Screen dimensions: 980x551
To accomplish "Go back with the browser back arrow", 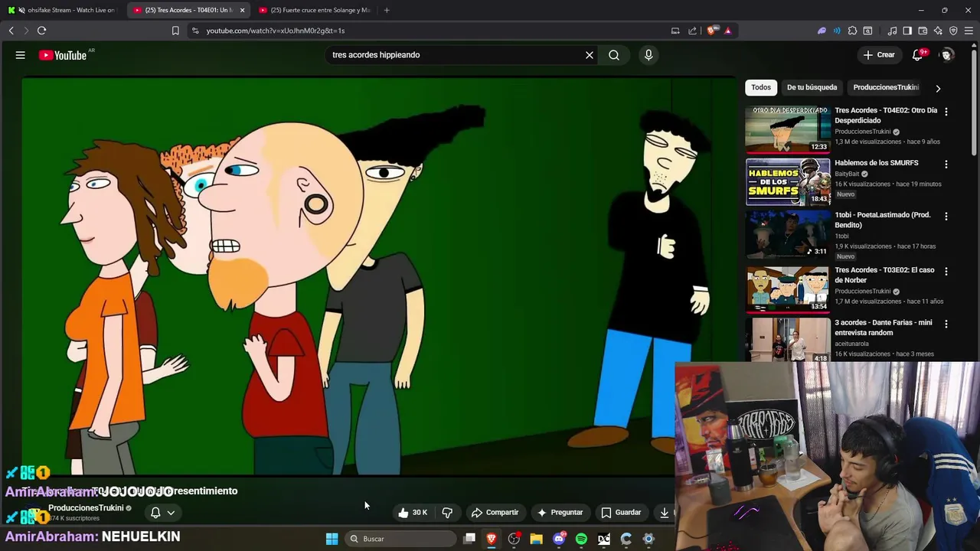I will click(11, 31).
